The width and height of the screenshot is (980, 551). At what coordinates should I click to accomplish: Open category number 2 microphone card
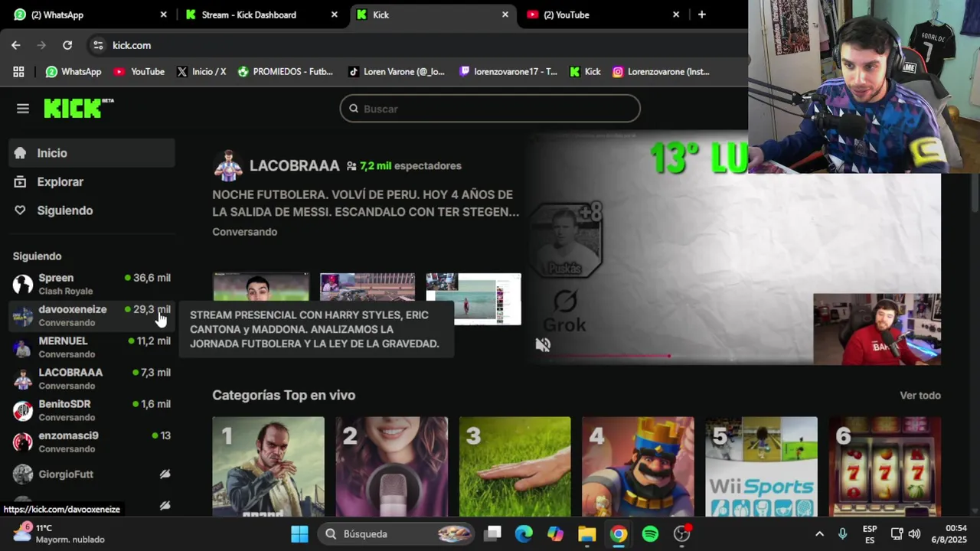pos(391,467)
